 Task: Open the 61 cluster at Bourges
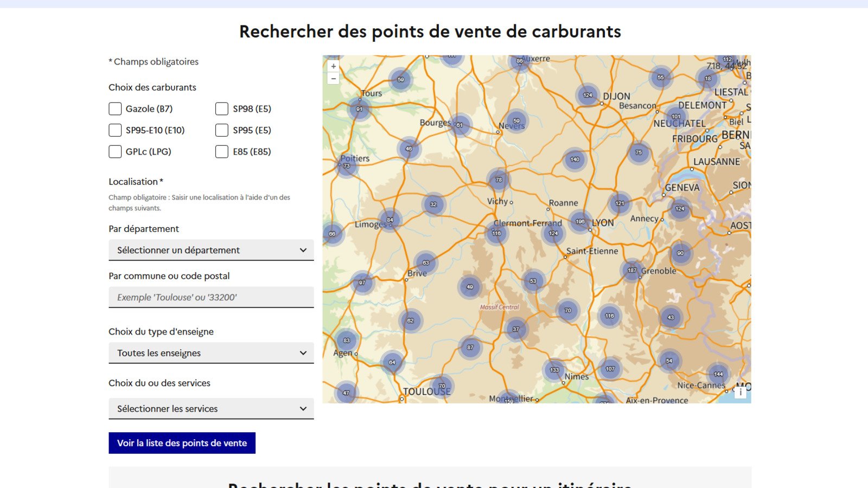[459, 125]
